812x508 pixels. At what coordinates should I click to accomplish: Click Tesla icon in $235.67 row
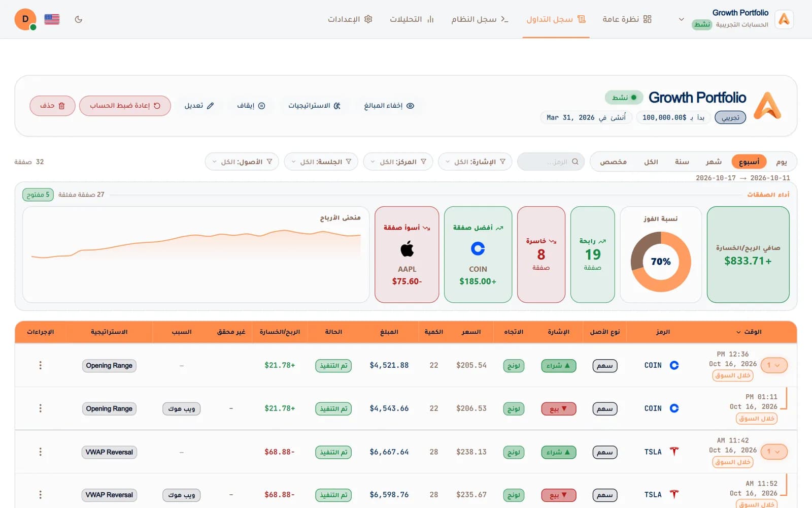[674, 495]
